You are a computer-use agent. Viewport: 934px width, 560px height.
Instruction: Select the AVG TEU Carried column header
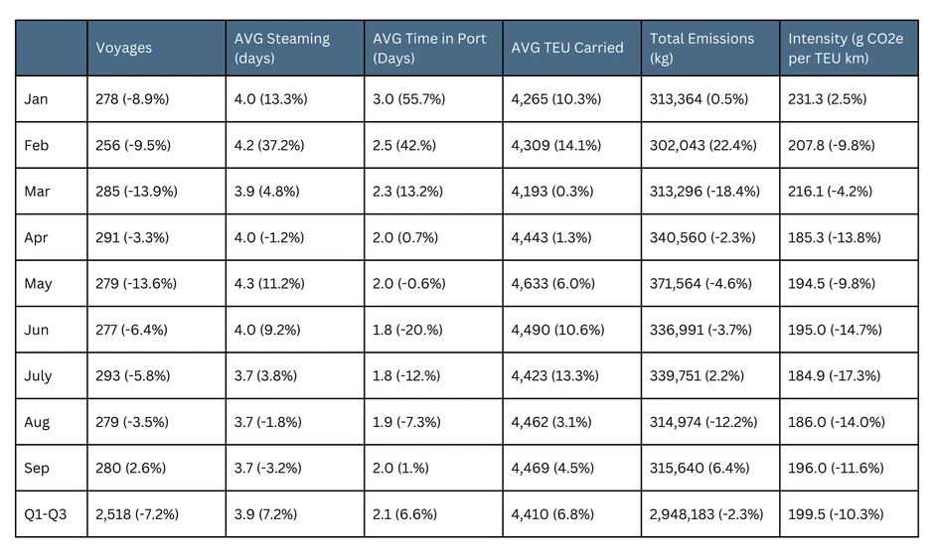pyautogui.click(x=566, y=47)
